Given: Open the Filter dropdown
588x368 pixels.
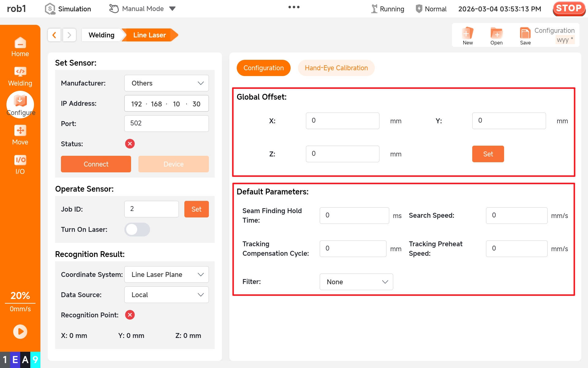Looking at the screenshot, I should coord(356,282).
